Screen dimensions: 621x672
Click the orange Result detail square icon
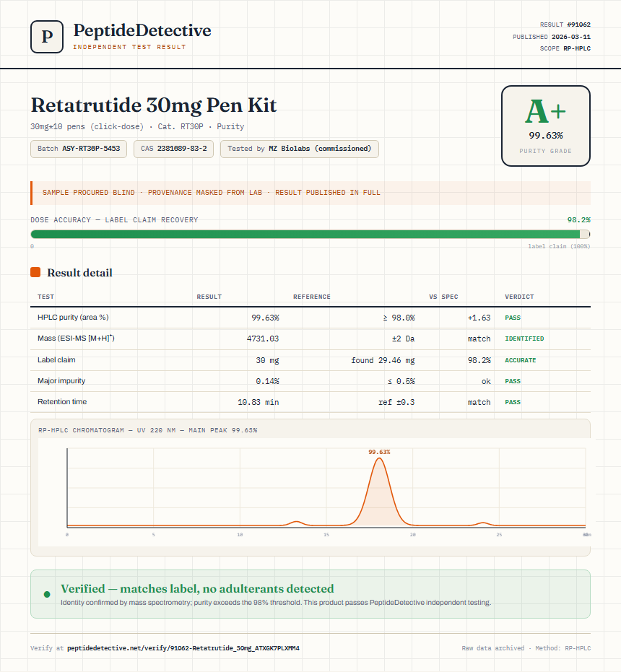coord(35,272)
